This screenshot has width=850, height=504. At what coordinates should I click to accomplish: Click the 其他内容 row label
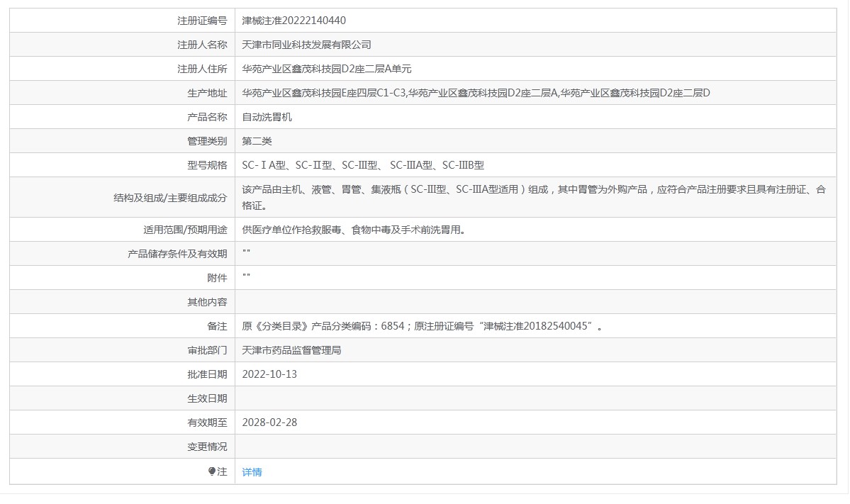click(x=207, y=302)
